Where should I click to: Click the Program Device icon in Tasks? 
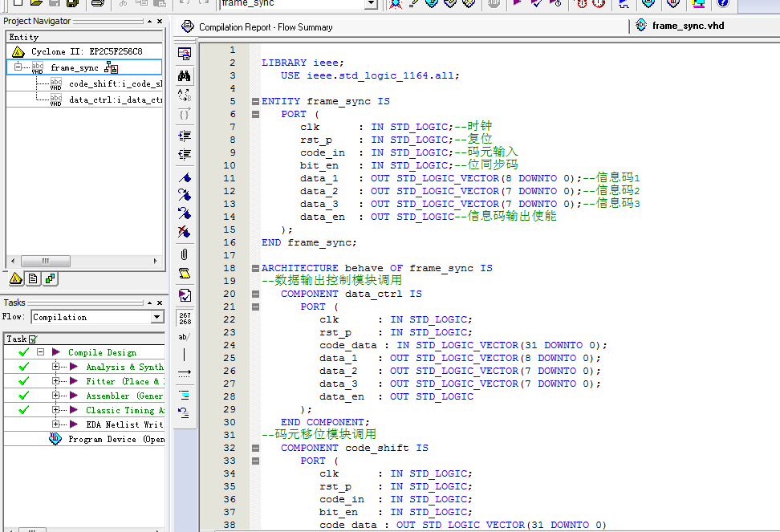[x=55, y=439]
